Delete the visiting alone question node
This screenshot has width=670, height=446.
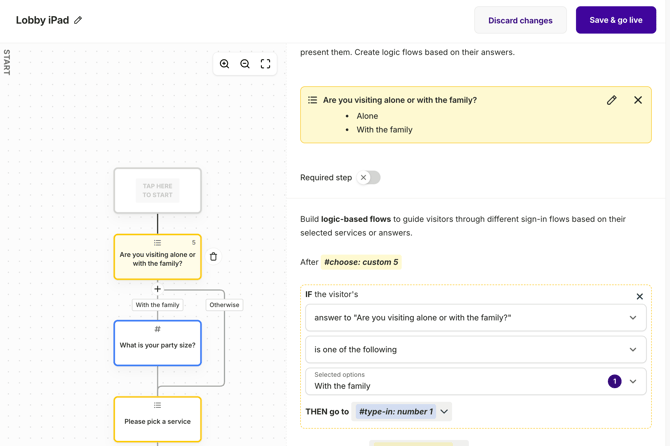pyautogui.click(x=213, y=256)
